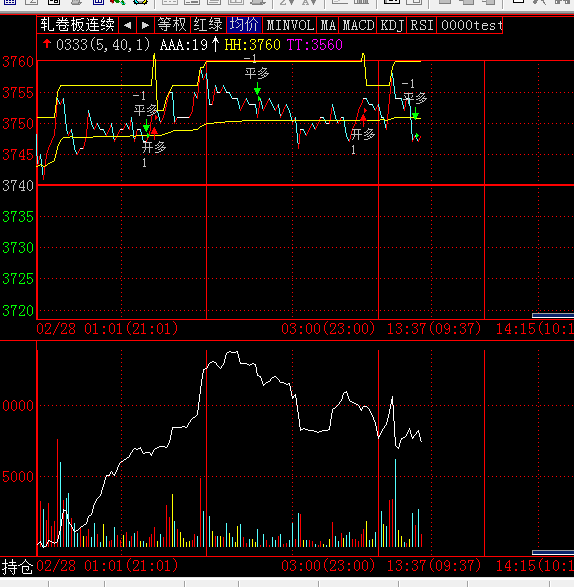Toggle the highlighted 均价 average price line
This screenshot has width=574, height=587.
pyautogui.click(x=244, y=25)
